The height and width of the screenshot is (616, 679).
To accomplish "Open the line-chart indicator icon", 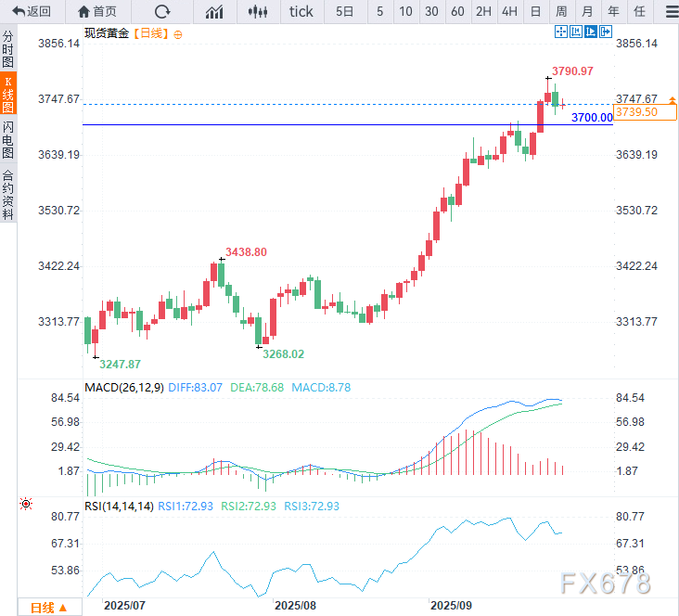I will (214, 11).
